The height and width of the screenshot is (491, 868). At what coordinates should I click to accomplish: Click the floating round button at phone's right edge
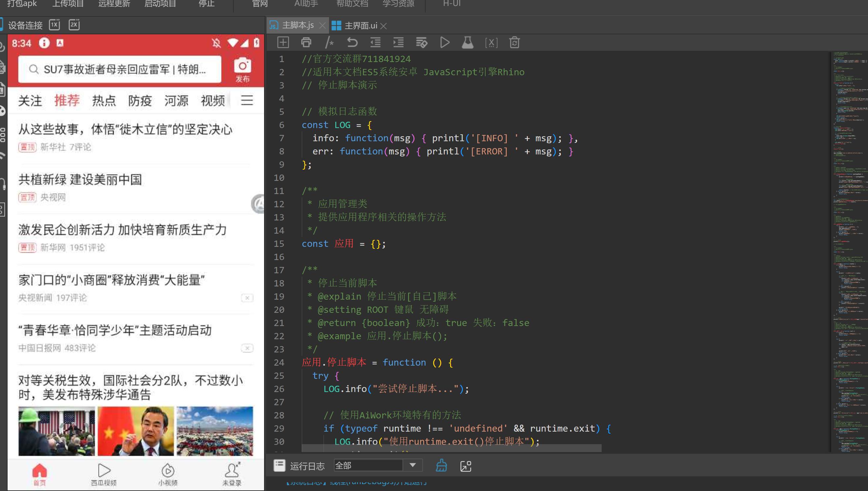[x=258, y=204]
